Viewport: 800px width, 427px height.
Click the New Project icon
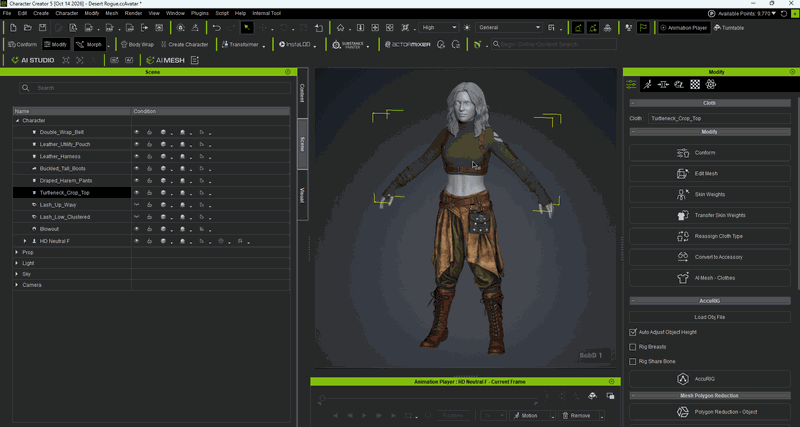tap(13, 28)
